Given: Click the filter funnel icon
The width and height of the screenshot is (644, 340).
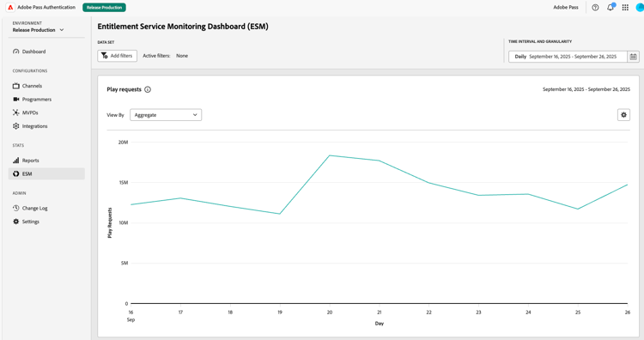Looking at the screenshot, I should [105, 56].
